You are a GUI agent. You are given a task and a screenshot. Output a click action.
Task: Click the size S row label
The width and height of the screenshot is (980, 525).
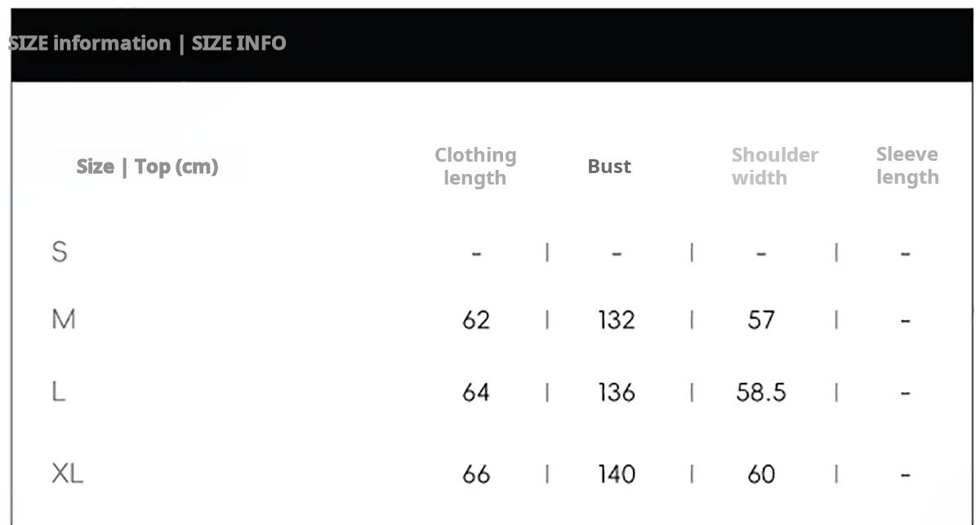(x=60, y=252)
